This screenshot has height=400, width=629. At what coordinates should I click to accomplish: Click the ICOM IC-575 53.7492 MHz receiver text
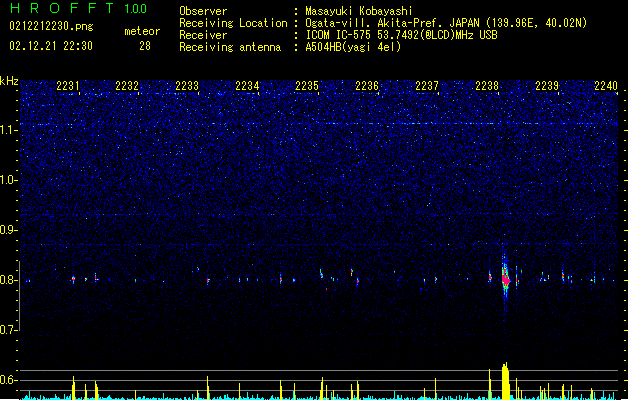click(401, 35)
